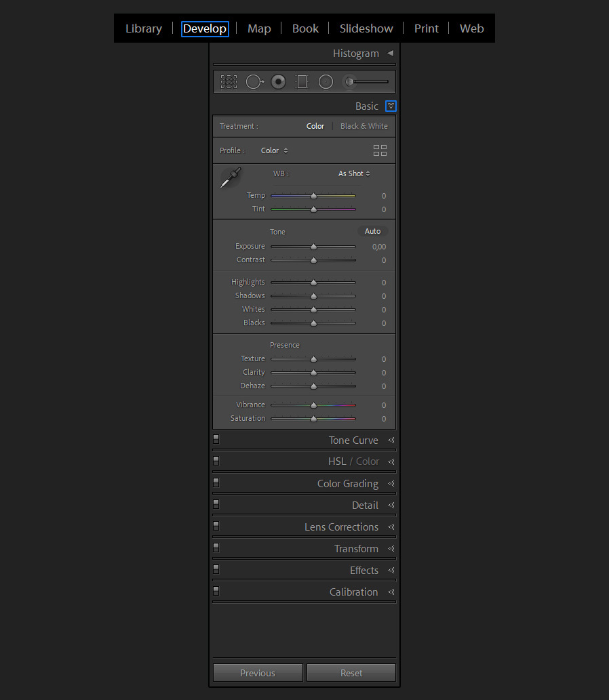Choose Black & White treatment
The width and height of the screenshot is (609, 700).
tap(364, 126)
